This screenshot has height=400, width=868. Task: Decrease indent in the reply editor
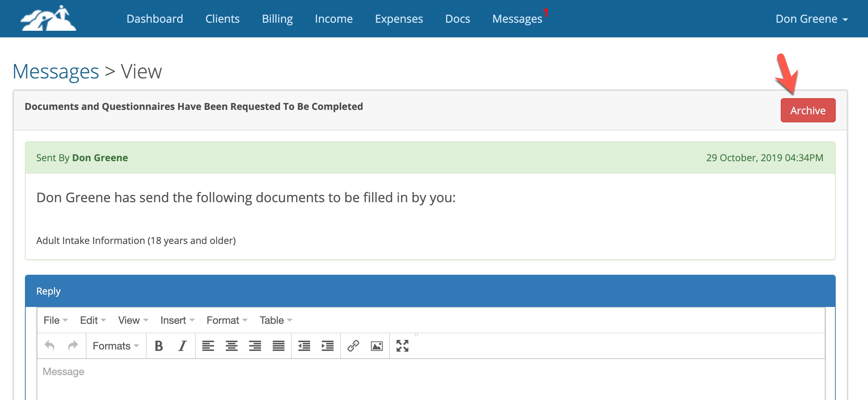pyautogui.click(x=304, y=345)
